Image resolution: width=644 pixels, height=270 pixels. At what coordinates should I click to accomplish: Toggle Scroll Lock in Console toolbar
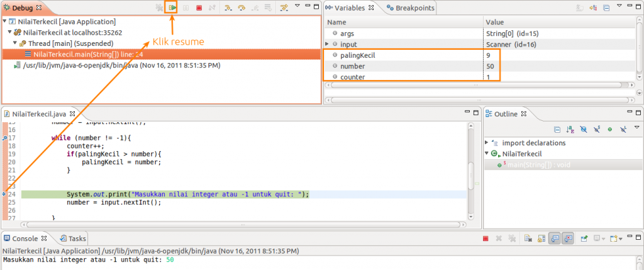[x=541, y=239]
